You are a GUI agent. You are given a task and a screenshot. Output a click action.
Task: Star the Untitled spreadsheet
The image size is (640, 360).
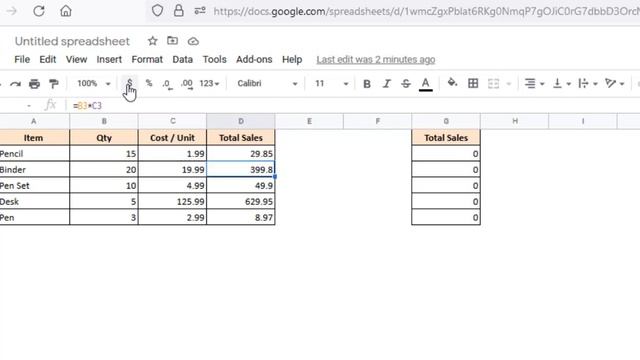(x=153, y=41)
